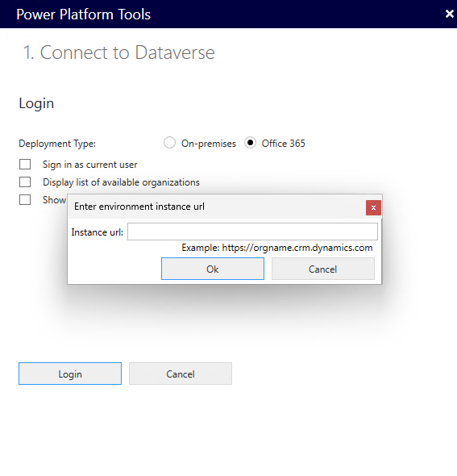Enable Display list of available organizations
This screenshot has width=457, height=476.
tap(25, 182)
